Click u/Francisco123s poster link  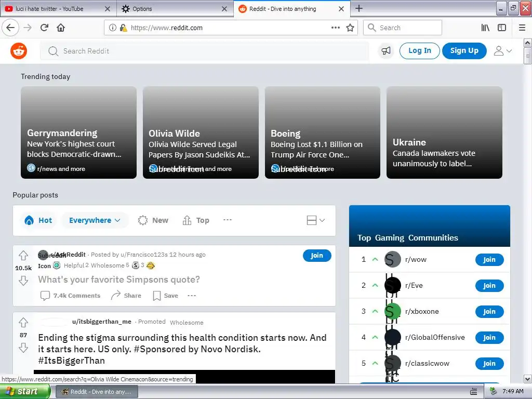(x=144, y=255)
